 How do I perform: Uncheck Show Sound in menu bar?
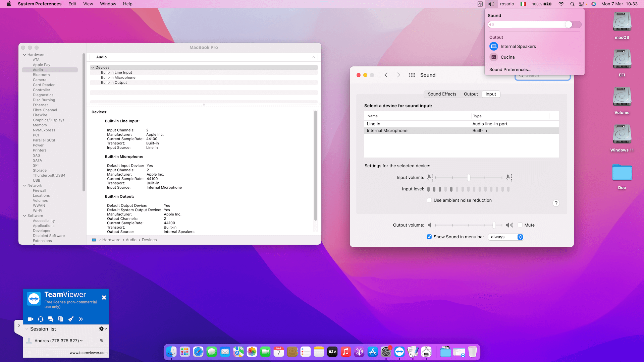(x=429, y=237)
